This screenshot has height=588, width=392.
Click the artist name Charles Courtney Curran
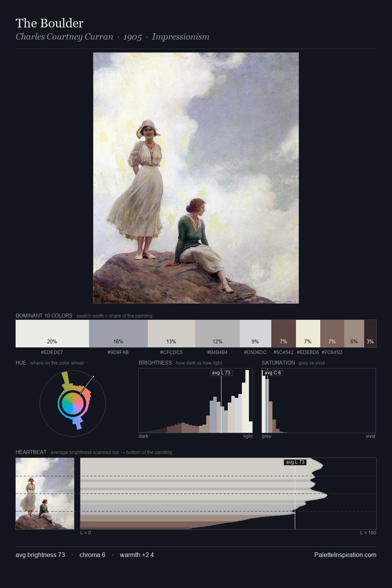pyautogui.click(x=64, y=37)
